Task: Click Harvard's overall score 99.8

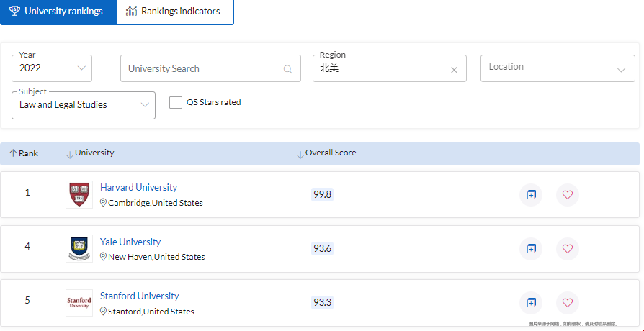Action: click(322, 195)
